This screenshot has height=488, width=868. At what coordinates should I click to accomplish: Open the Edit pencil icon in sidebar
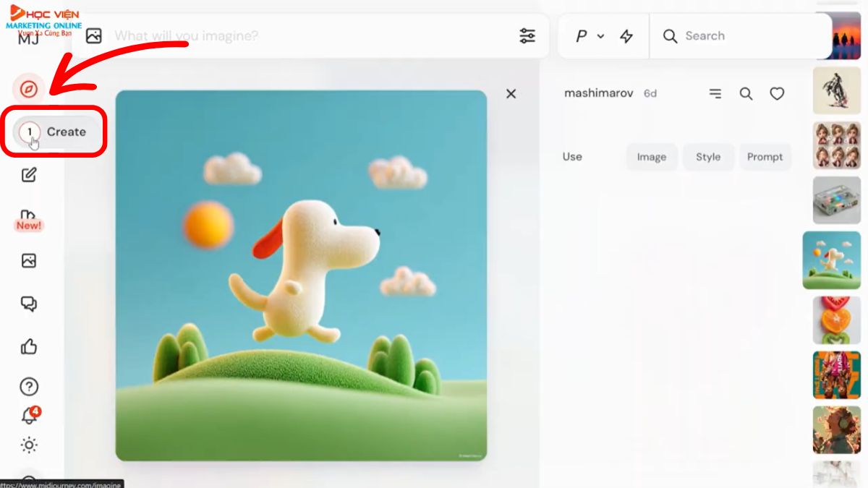point(29,175)
